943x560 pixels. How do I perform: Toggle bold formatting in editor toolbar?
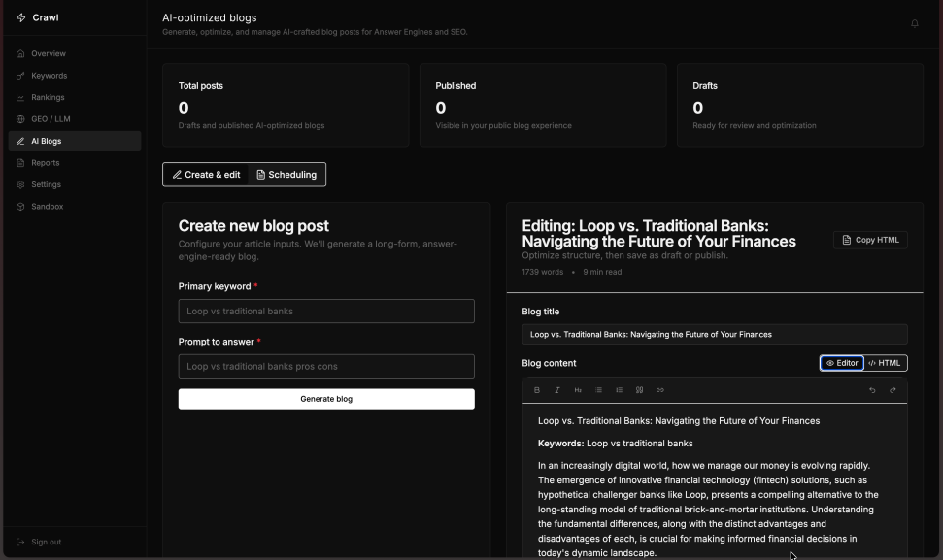(x=537, y=390)
